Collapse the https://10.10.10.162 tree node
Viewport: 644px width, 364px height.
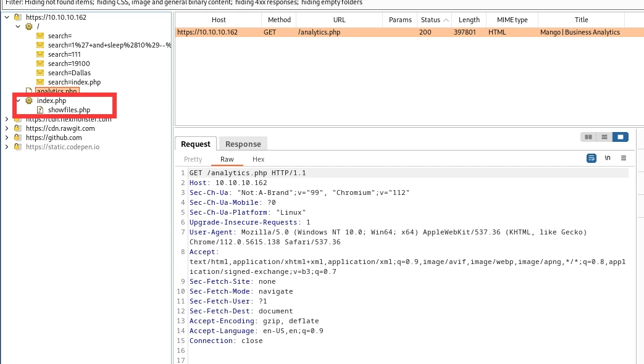(7, 17)
